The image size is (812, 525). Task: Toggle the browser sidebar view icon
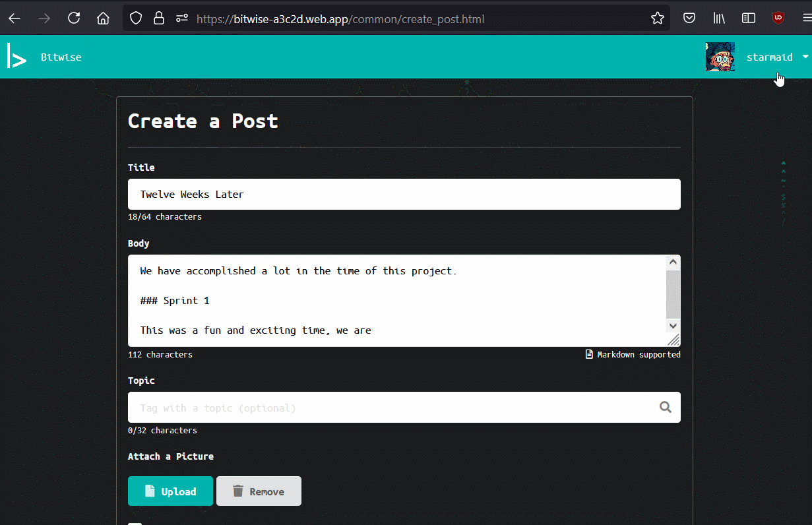tap(749, 18)
